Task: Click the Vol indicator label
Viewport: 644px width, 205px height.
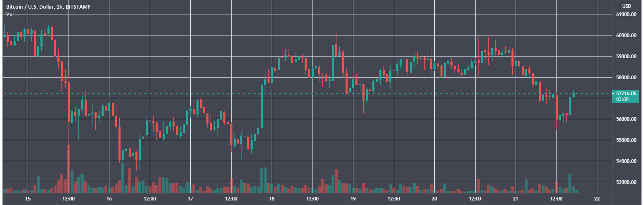Action: coord(9,14)
